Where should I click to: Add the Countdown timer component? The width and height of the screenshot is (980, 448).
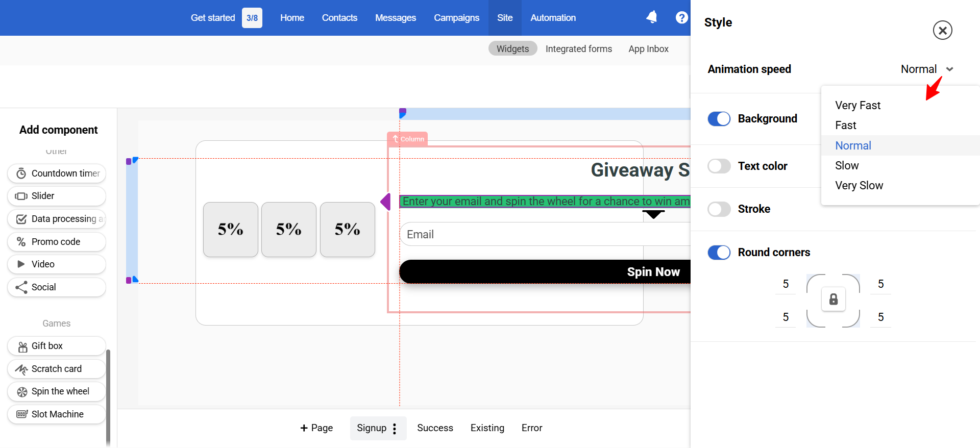pyautogui.click(x=57, y=173)
